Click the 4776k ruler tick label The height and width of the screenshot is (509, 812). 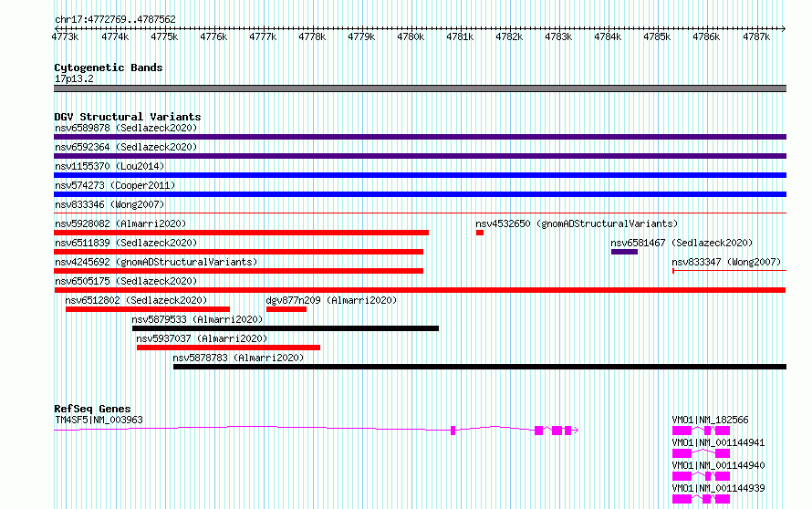(x=213, y=36)
